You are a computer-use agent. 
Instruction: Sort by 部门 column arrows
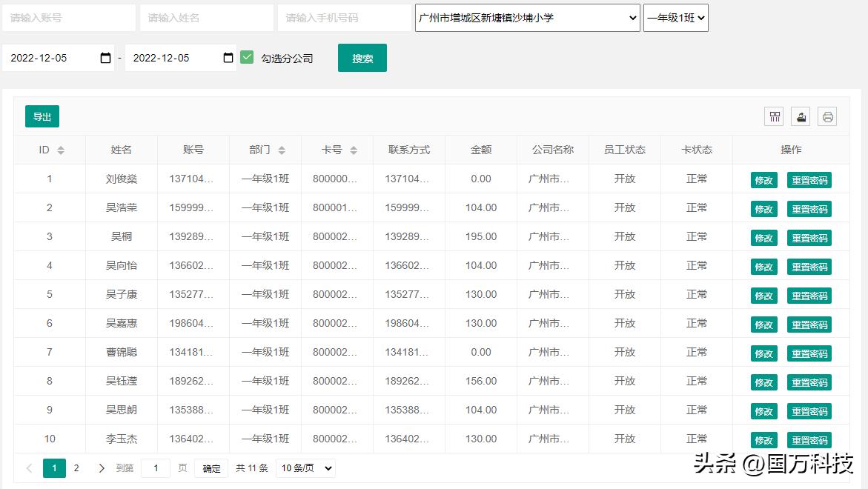pos(282,150)
